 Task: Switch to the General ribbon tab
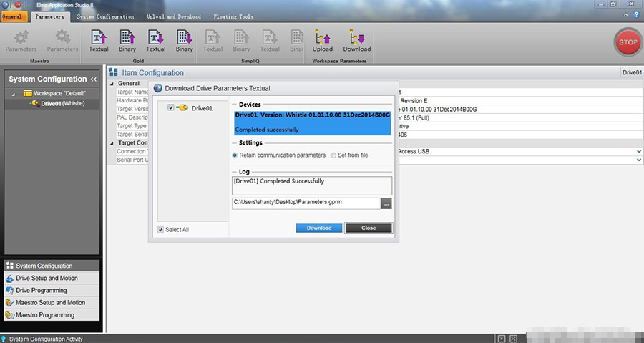click(15, 16)
